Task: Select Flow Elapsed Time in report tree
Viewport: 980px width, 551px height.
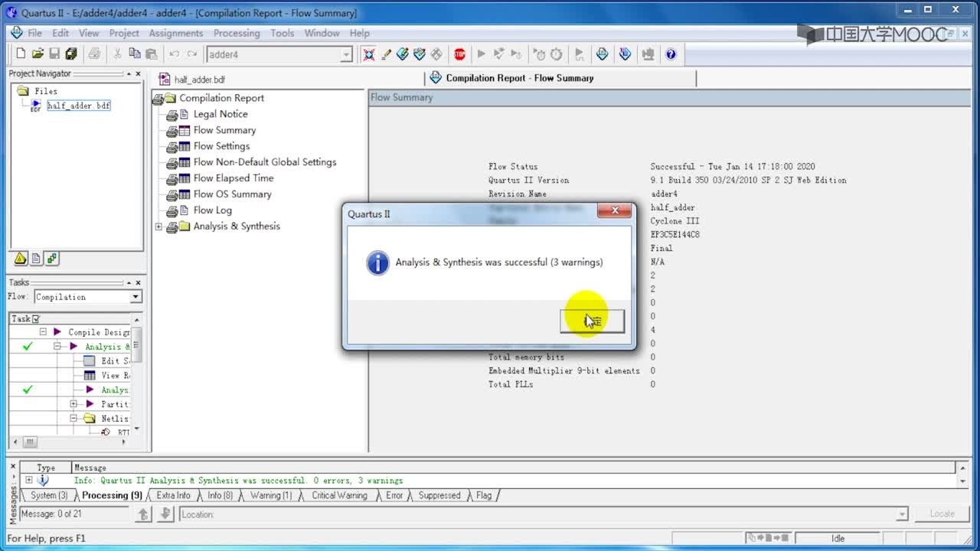Action: (233, 178)
